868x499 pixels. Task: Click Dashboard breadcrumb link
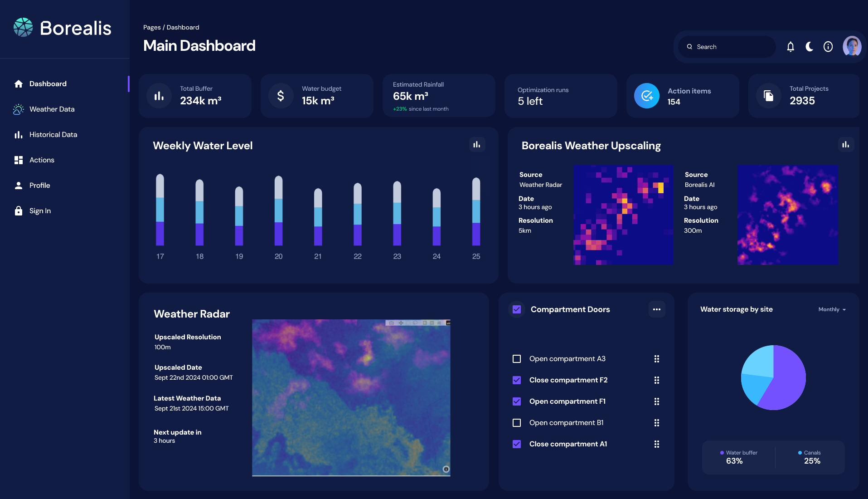click(x=183, y=27)
